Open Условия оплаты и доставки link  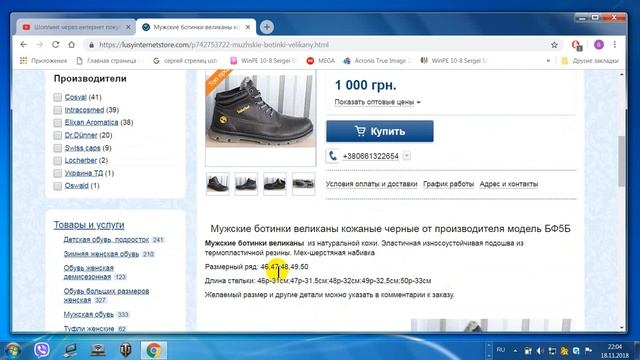coord(371,184)
